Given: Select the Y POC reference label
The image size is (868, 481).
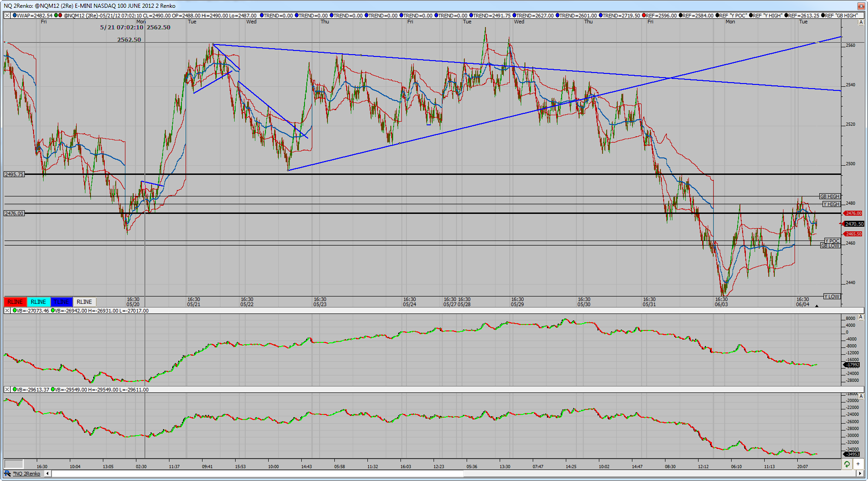Looking at the screenshot, I should tap(832, 241).
